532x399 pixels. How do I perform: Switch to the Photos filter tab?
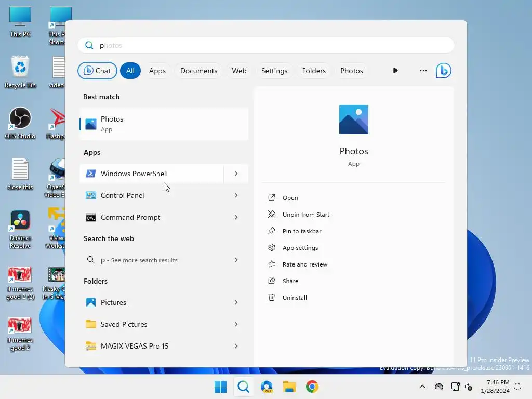(352, 71)
